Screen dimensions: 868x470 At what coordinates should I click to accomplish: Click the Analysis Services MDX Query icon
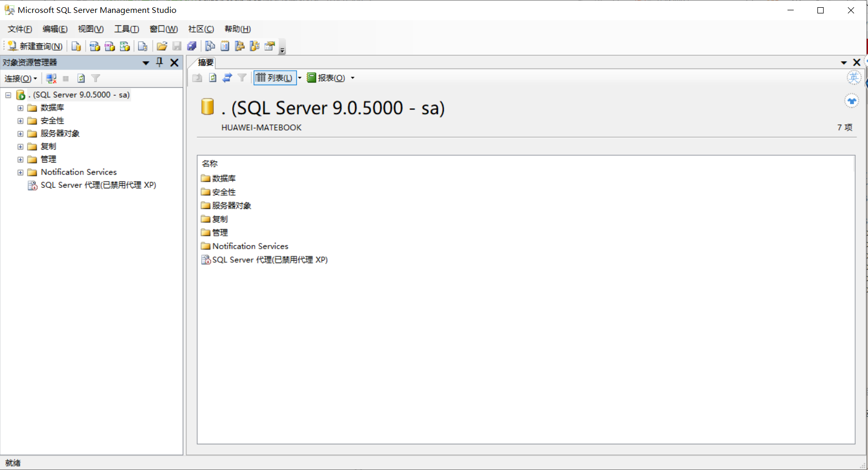click(x=94, y=46)
